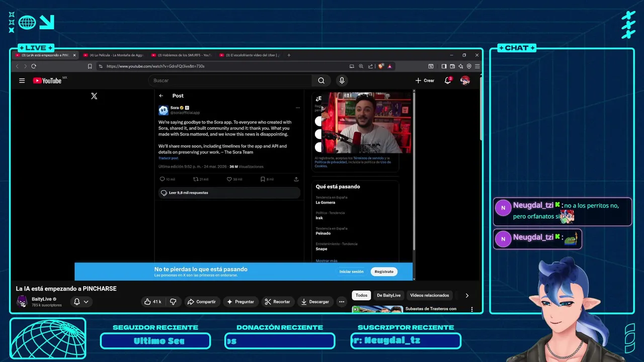Click the Snape trending topic
Screen dimensions: 644x362
[321, 249]
